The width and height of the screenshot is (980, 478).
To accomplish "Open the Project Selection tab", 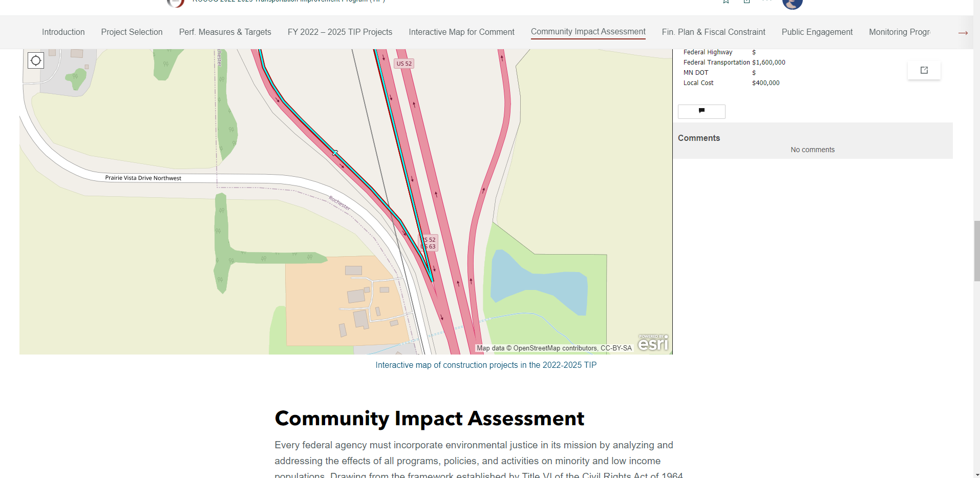I will [132, 32].
